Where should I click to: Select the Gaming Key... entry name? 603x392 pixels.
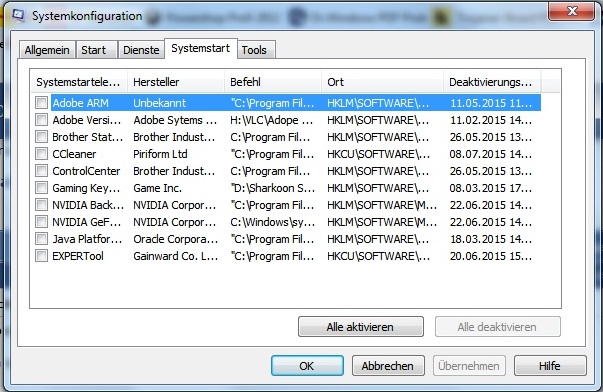tap(87, 188)
